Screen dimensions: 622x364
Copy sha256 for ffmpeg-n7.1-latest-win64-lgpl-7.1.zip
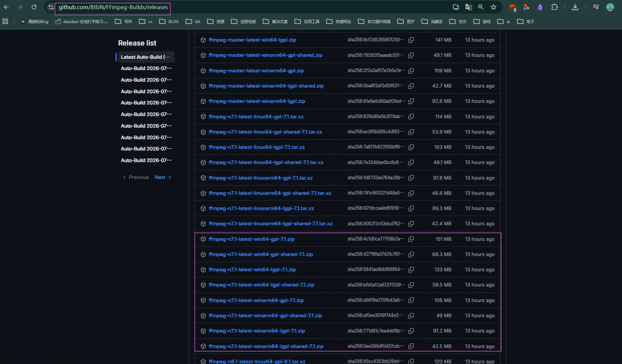411,269
